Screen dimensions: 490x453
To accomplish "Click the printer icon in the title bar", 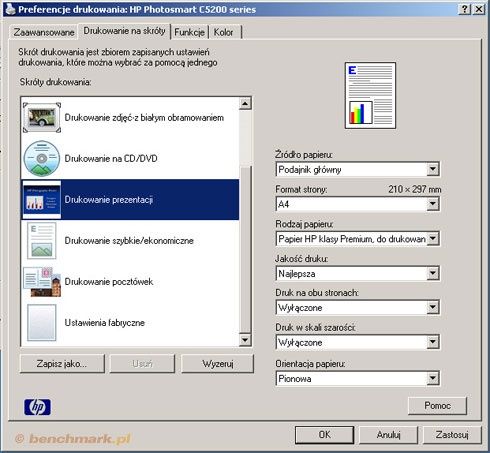I will point(10,9).
